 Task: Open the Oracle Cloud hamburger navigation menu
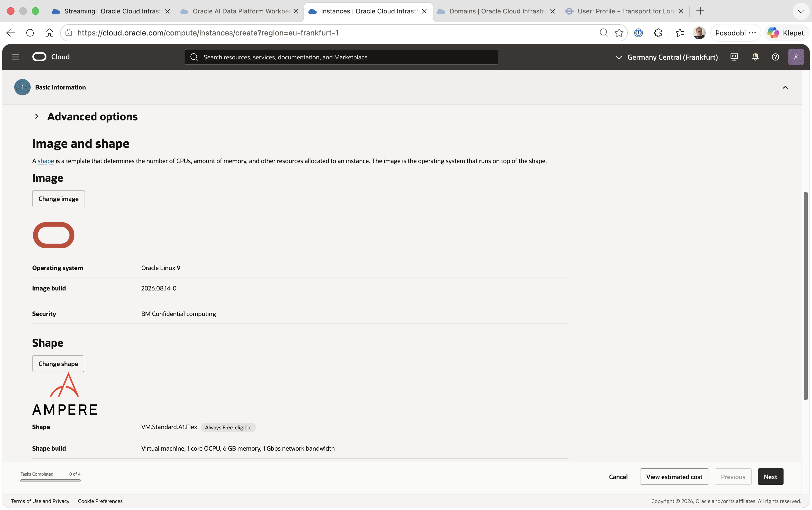[16, 57]
